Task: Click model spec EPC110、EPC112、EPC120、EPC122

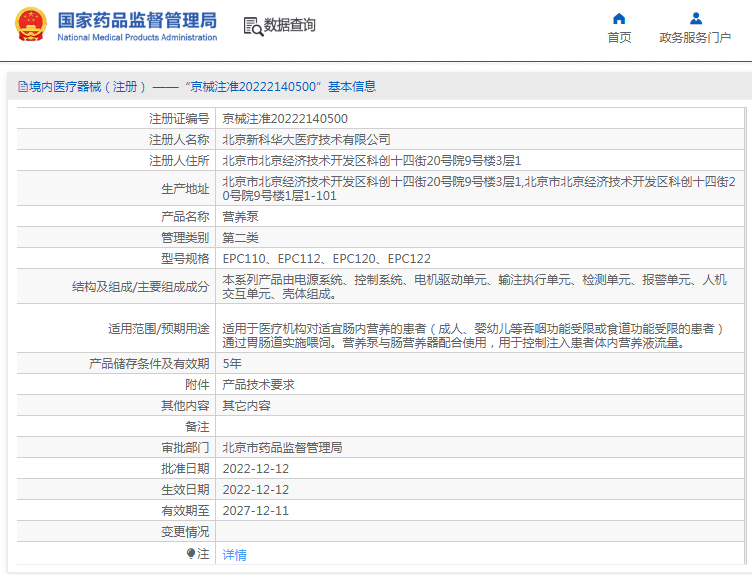Action: point(327,258)
